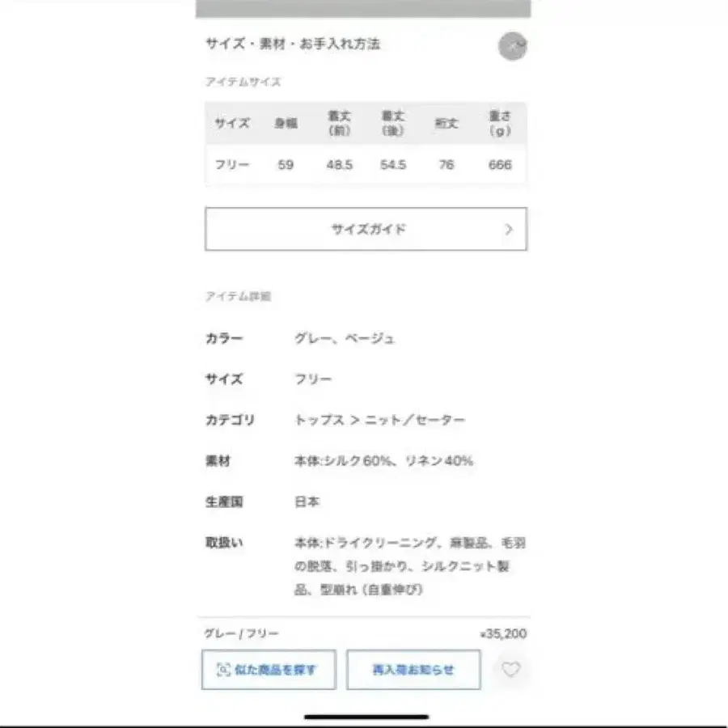This screenshot has height=728, width=728.
Task: Collapse the サイズ・素材・お手入れ方法 section
Action: (512, 46)
